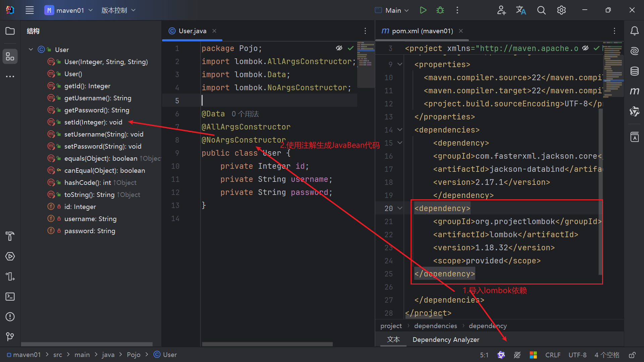Image resolution: width=644 pixels, height=362 pixels.
Task: Fold the dependencies block at line 14
Action: point(400,130)
